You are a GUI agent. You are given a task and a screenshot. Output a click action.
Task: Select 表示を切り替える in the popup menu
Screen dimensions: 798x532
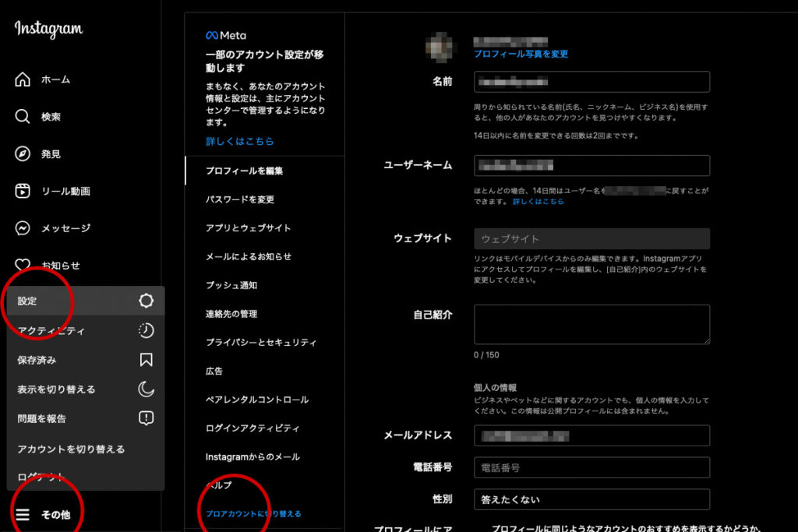[x=86, y=389]
